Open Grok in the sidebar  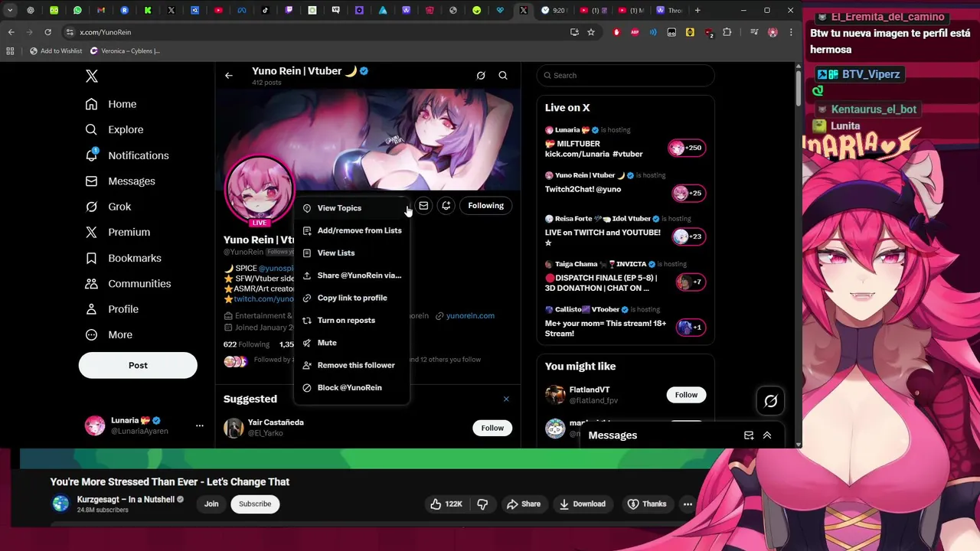point(109,207)
